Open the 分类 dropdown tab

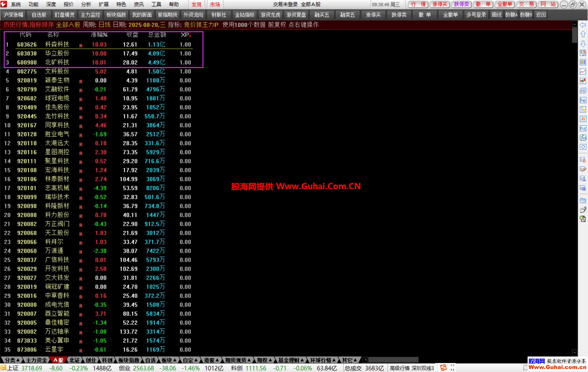[x=12, y=360]
